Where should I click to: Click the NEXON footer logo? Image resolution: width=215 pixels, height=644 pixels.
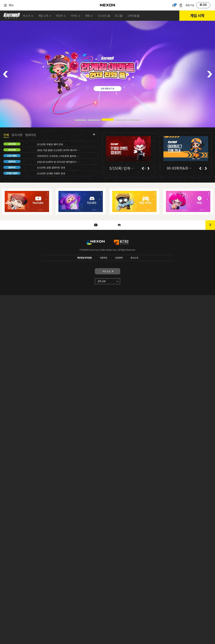[96, 242]
